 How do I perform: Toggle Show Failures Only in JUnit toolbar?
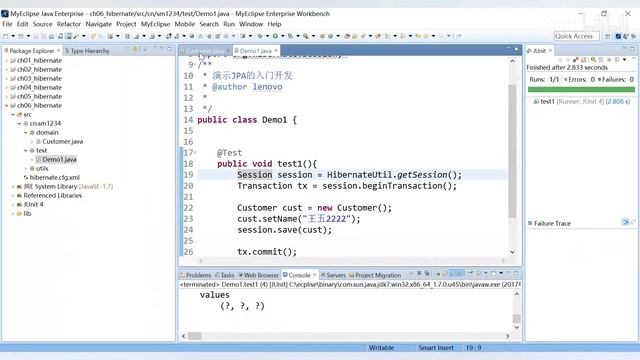tap(576, 60)
